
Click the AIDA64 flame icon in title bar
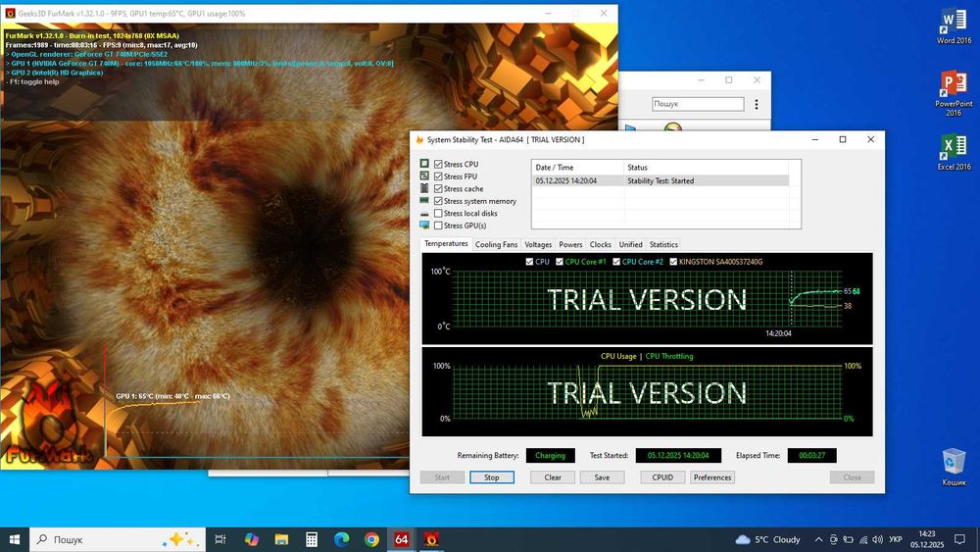coord(419,139)
